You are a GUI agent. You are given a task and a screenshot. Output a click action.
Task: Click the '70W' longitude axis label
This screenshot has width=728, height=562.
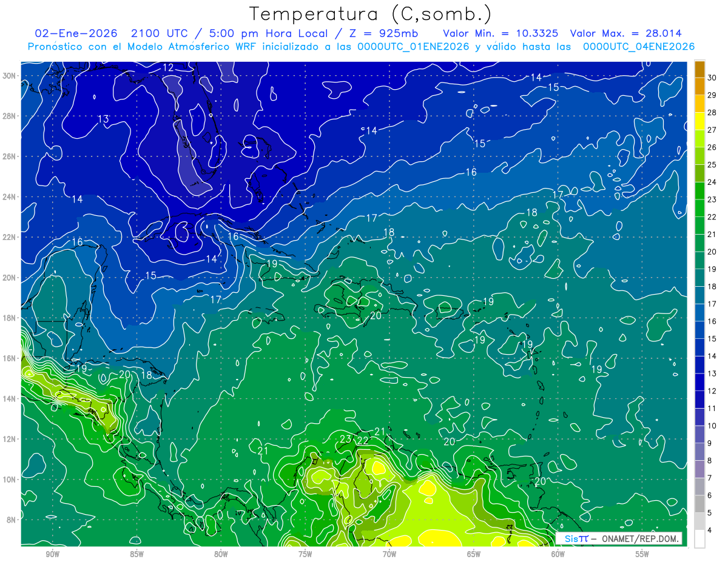tap(389, 554)
